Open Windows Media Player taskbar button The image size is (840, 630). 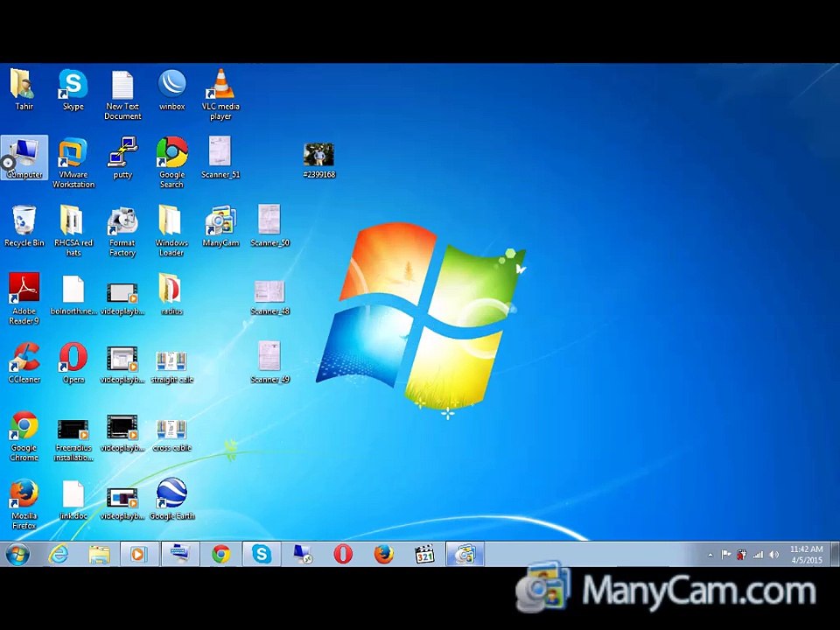(x=139, y=554)
